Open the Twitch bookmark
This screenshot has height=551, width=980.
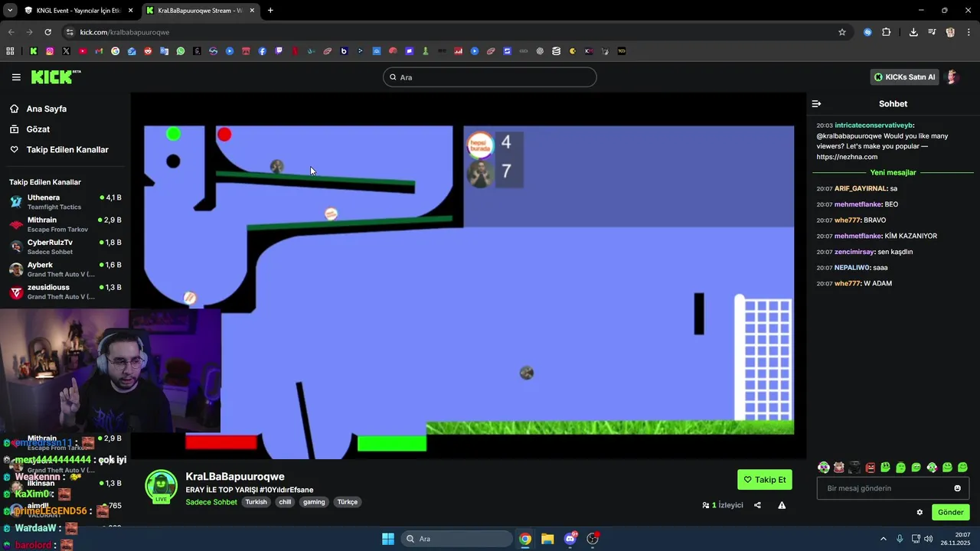[279, 51]
